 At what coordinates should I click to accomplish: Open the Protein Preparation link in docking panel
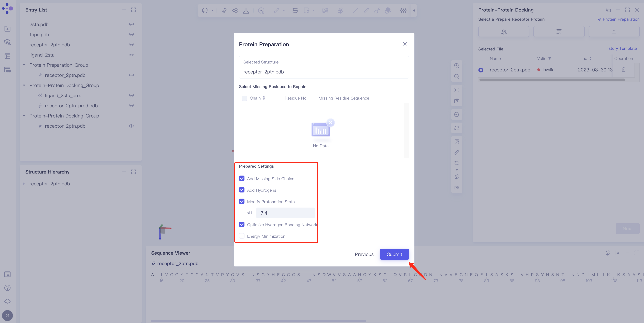[x=618, y=19]
